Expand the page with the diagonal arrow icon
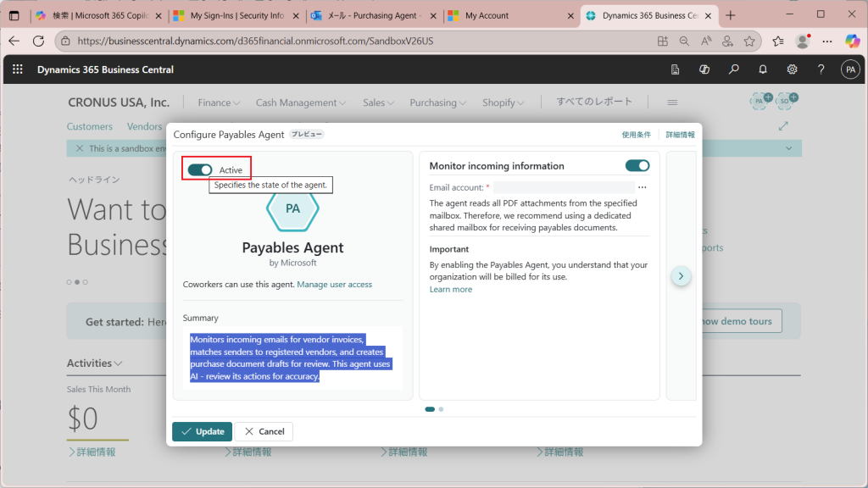This screenshot has height=488, width=868. click(x=783, y=126)
